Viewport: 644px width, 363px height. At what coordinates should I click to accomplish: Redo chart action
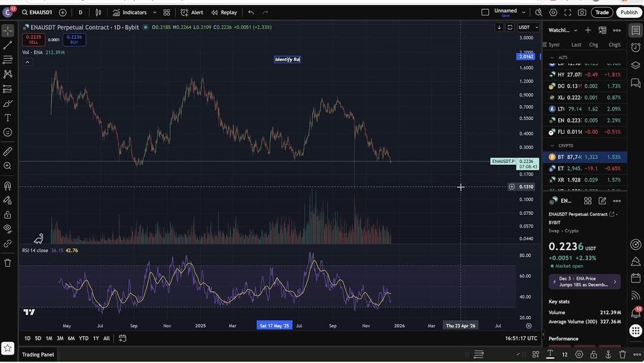pyautogui.click(x=265, y=13)
